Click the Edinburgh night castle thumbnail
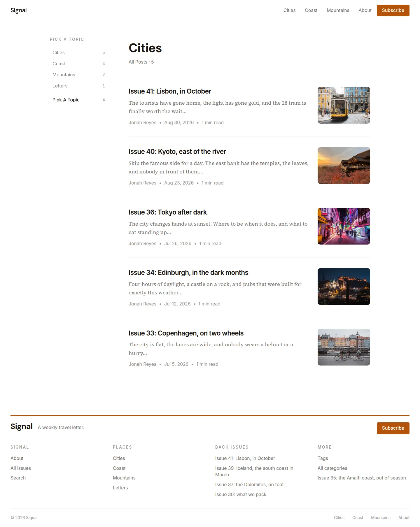The image size is (420, 527). point(344,287)
